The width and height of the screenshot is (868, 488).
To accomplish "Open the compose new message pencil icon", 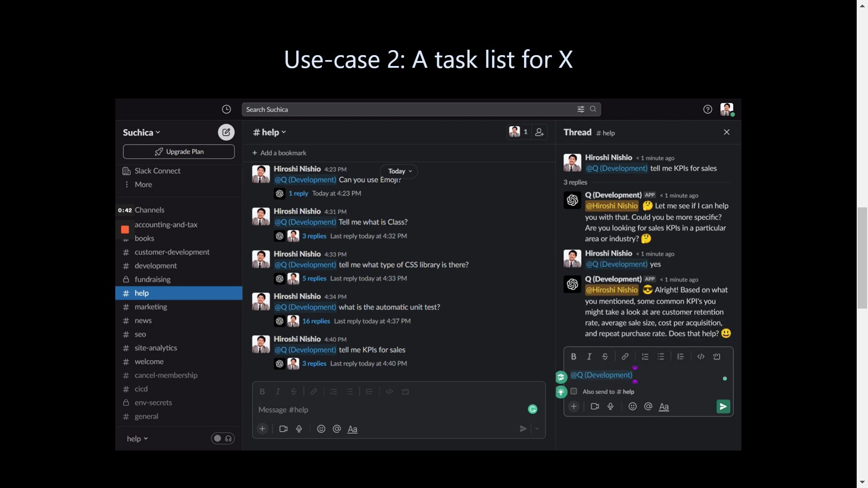I will coord(226,132).
